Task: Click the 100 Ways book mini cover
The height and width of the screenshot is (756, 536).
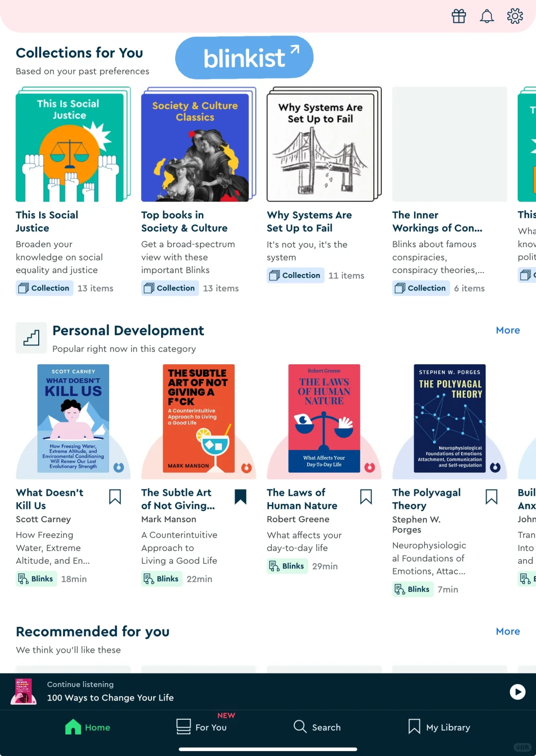Action: [x=23, y=691]
